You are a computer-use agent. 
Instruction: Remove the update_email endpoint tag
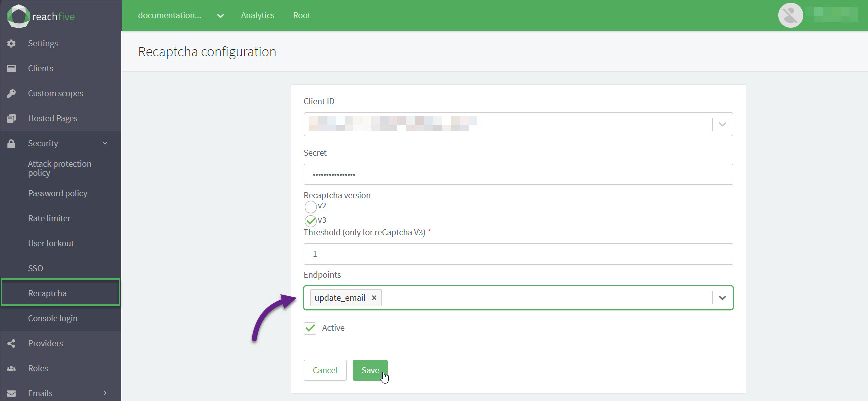tap(374, 298)
